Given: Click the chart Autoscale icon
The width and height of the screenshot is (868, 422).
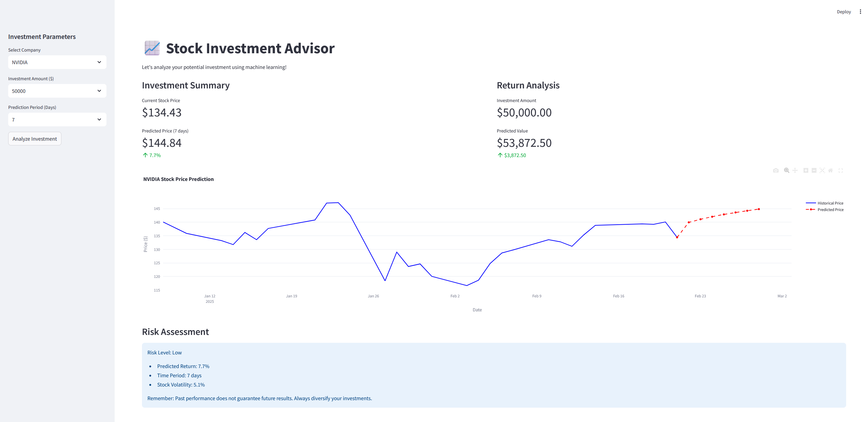Looking at the screenshot, I should 822,170.
